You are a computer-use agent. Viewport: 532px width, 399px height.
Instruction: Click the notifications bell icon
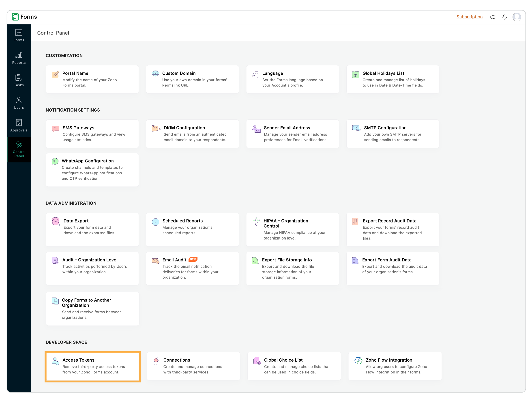click(504, 17)
